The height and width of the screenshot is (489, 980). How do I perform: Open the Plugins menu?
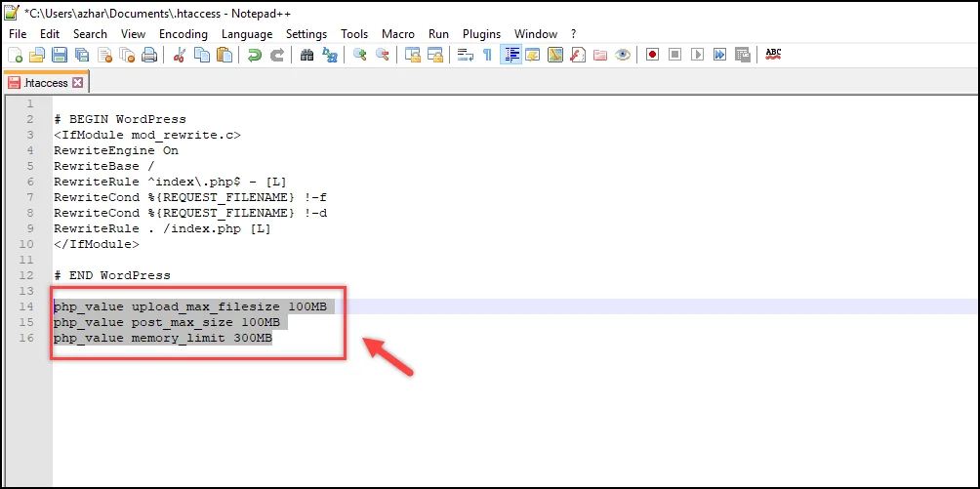481,33
